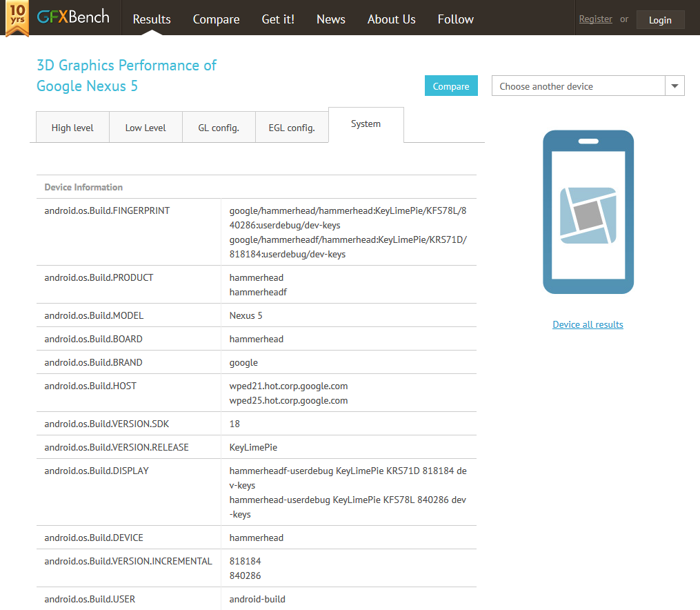Click the android-build user value
Screen dimensions: 700x610
point(257,599)
